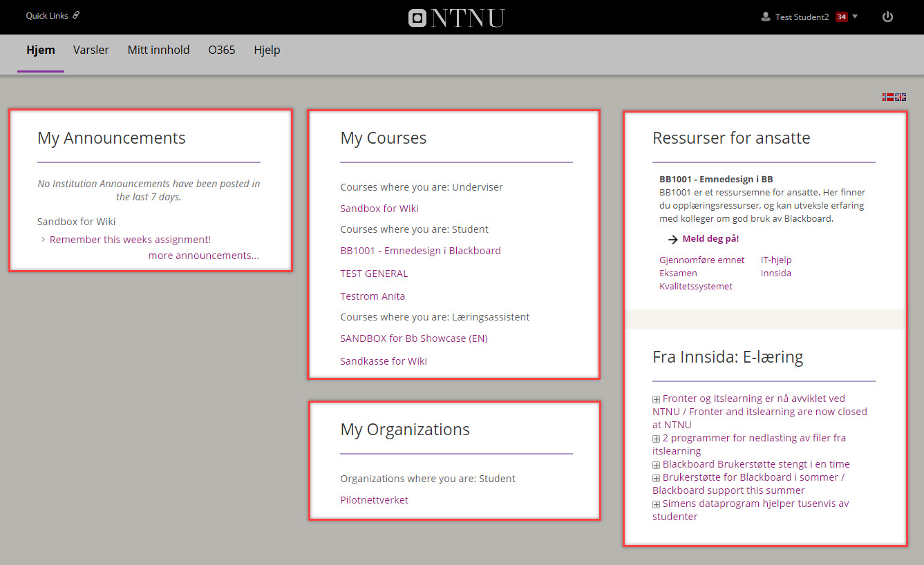Click the Test Student2 username
Screen dimensions: 924x565
(802, 17)
